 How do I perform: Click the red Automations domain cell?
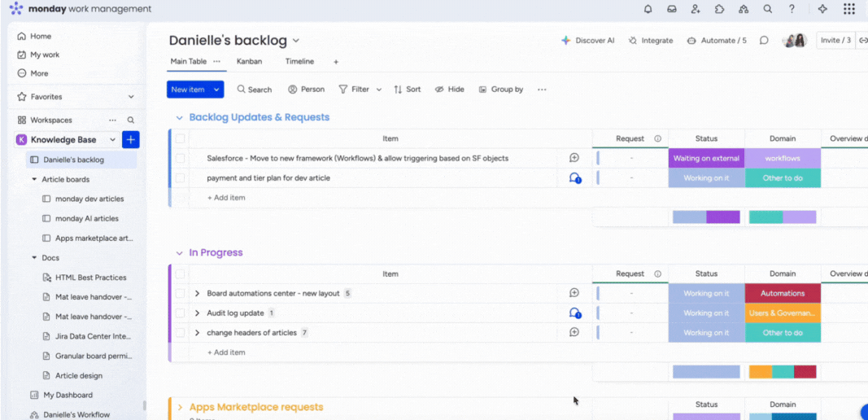(x=783, y=293)
